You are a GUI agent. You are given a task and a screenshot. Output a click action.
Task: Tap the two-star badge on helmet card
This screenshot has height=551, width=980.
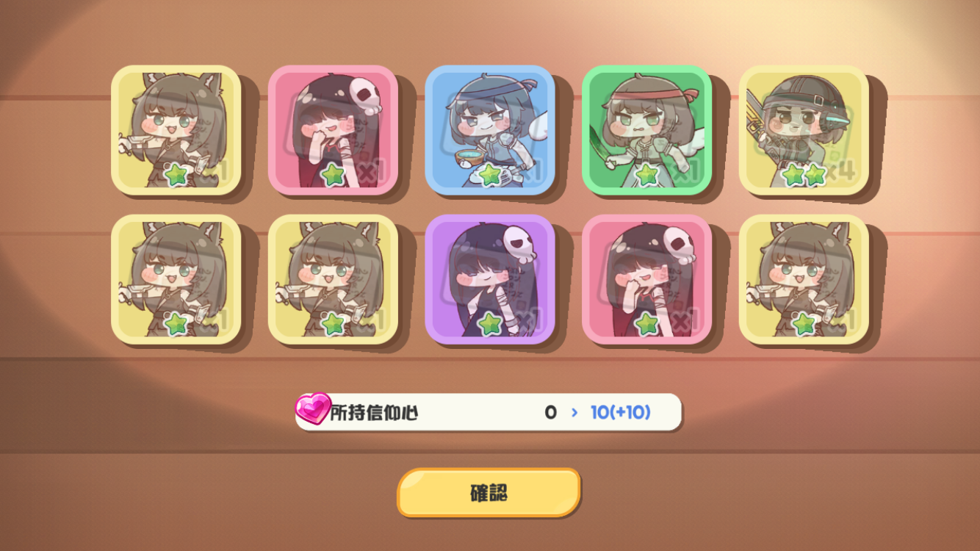(x=804, y=175)
